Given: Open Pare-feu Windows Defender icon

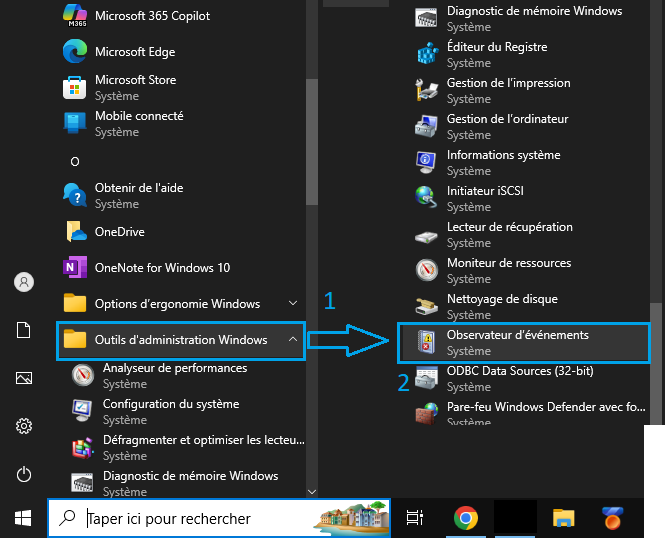Looking at the screenshot, I should tap(427, 414).
